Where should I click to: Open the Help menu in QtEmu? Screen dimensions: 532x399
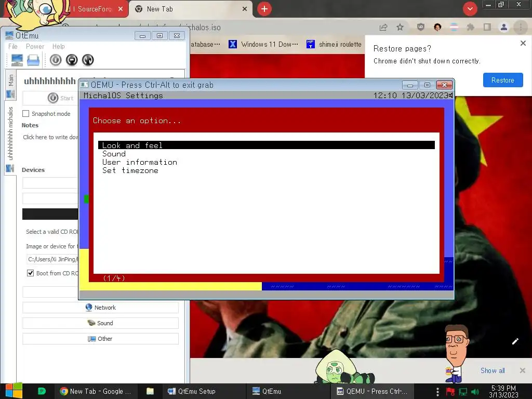(58, 46)
